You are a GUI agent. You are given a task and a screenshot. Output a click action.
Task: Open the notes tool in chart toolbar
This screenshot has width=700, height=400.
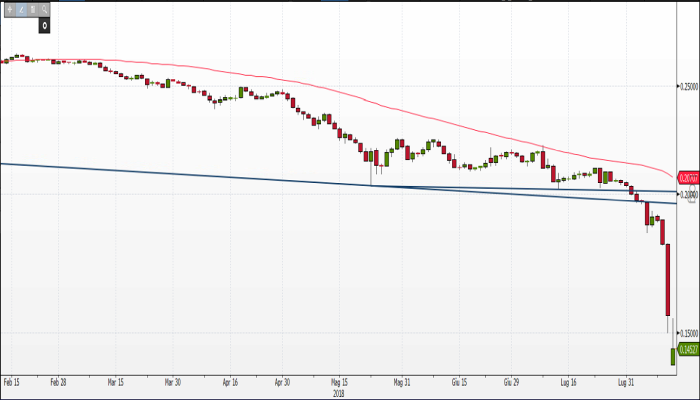point(33,8)
